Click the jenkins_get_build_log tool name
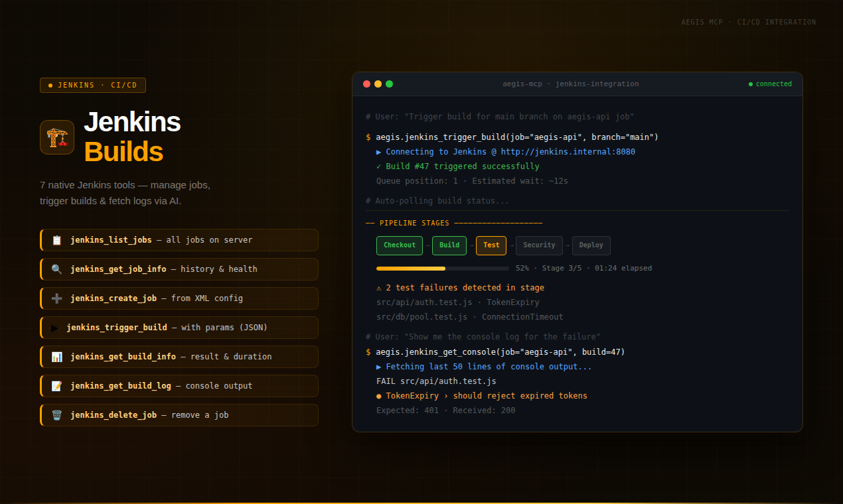Image resolution: width=843 pixels, height=504 pixels. point(121,386)
